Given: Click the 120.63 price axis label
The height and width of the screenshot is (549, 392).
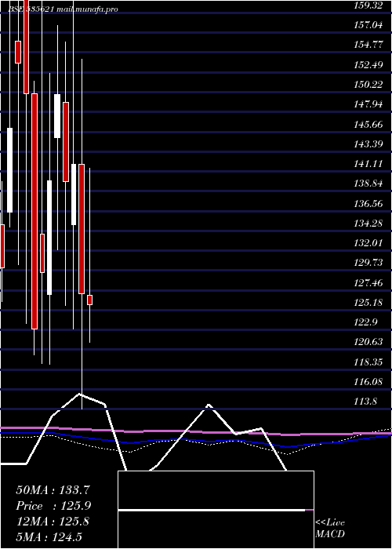Looking at the screenshot, I should [368, 343].
